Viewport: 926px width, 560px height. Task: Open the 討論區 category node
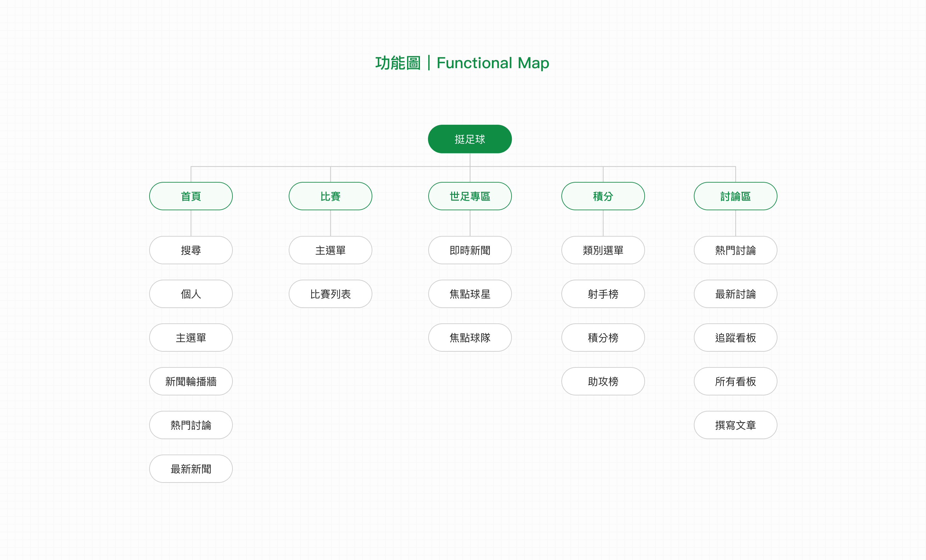(735, 196)
